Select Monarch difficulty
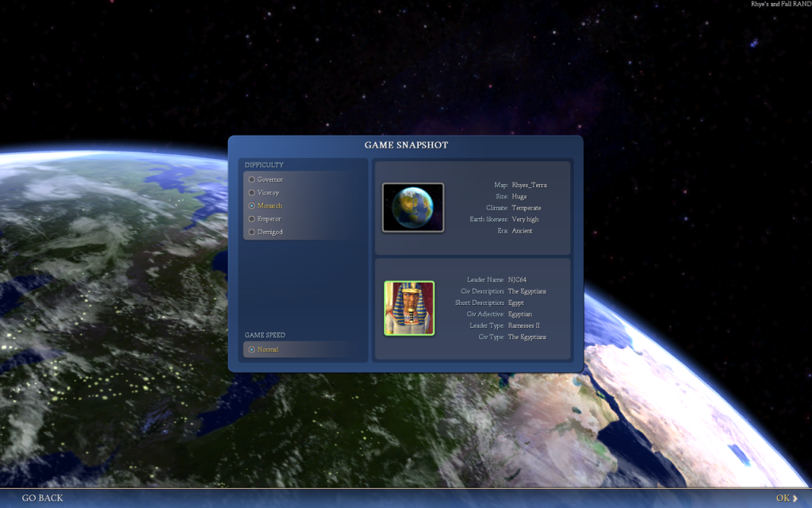The image size is (812, 508). 265,206
